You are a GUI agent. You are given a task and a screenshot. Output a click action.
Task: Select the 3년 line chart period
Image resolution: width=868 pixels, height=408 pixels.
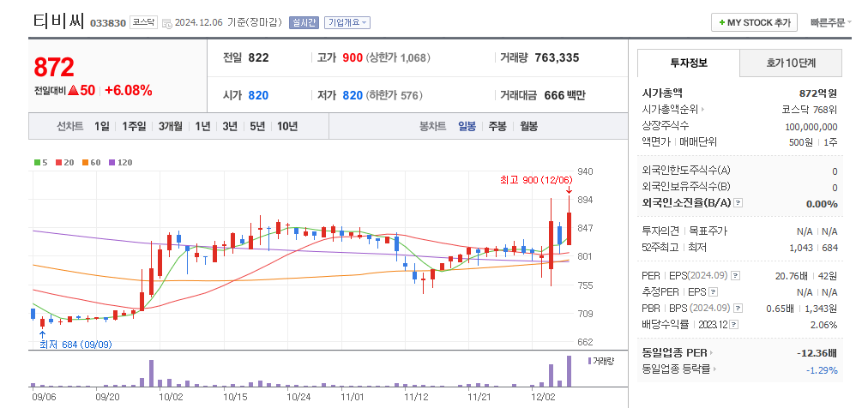230,126
